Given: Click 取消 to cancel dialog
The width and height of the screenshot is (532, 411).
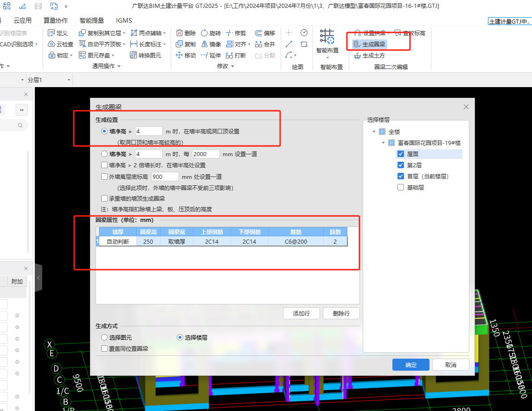Looking at the screenshot, I should (x=450, y=365).
